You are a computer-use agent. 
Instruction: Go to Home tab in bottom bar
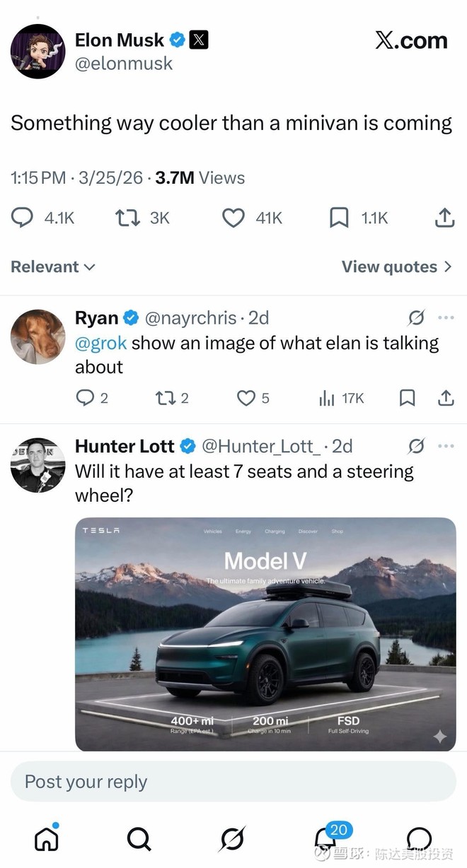(x=47, y=838)
